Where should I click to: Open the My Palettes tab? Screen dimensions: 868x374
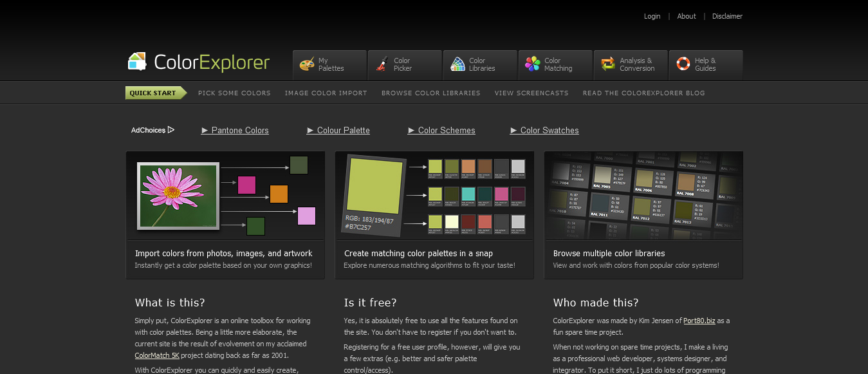329,64
